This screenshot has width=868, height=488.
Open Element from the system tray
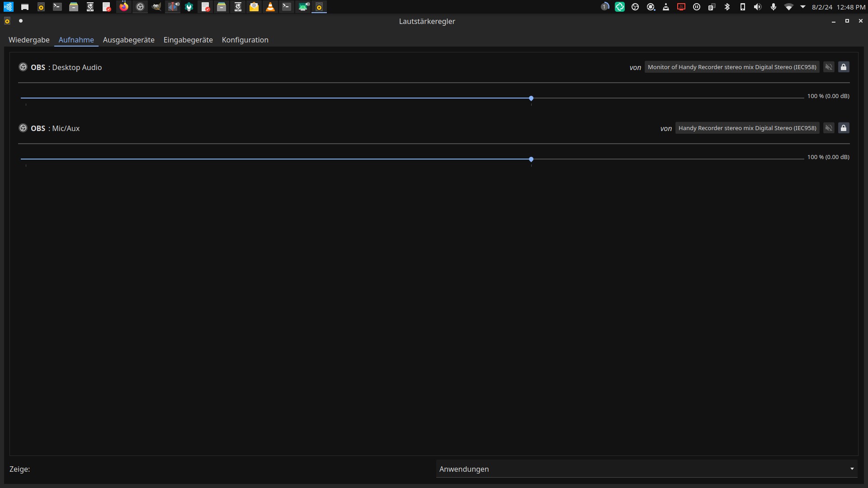tap(620, 7)
